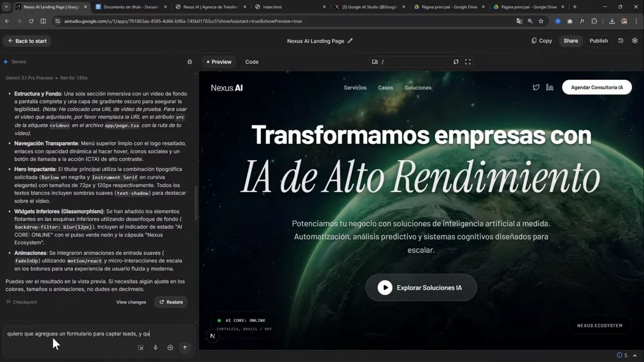
Task: Publish the app
Action: pos(599,41)
